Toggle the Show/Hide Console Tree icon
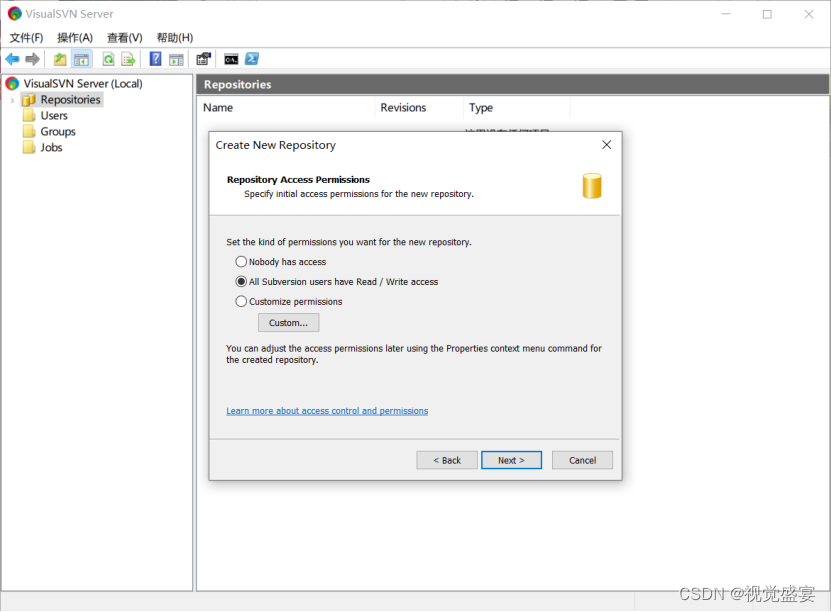 pyautogui.click(x=81, y=59)
